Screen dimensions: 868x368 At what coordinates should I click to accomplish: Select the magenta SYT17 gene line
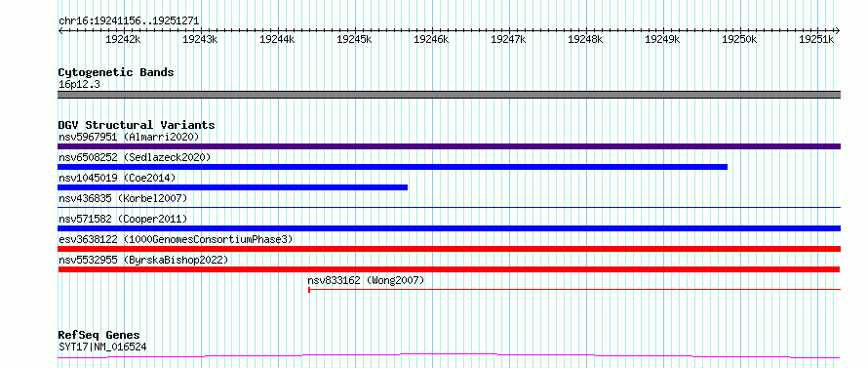449,355
